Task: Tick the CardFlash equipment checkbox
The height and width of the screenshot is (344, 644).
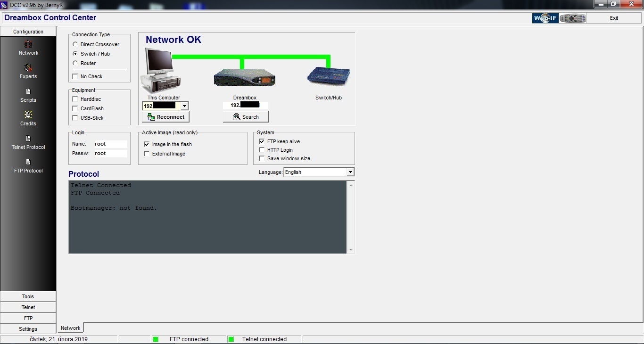Action: (x=75, y=108)
